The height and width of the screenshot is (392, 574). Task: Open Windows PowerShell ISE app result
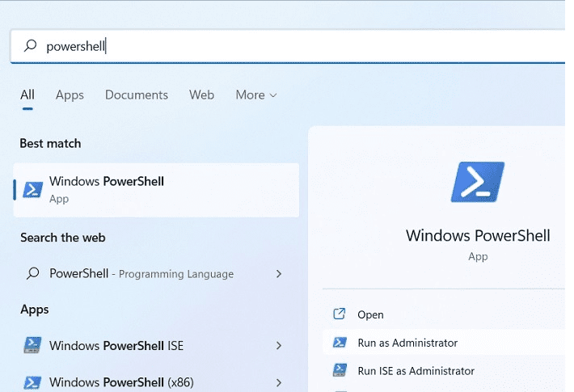[156, 345]
